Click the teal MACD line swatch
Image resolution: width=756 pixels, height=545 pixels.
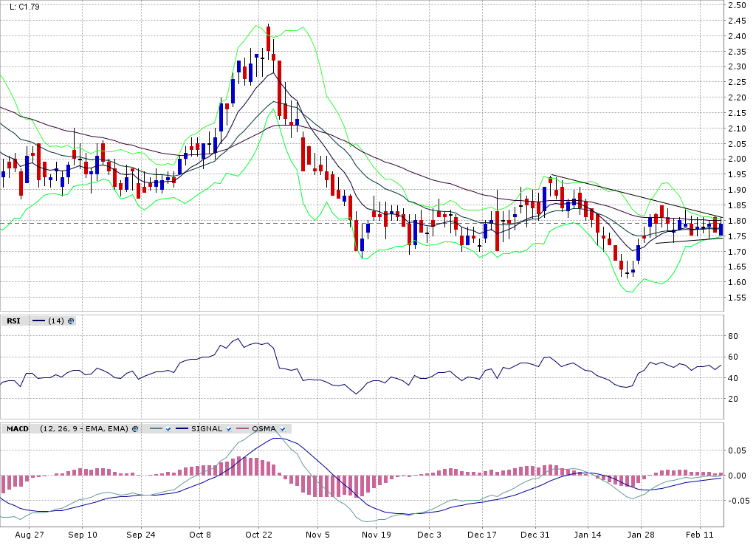[x=155, y=428]
